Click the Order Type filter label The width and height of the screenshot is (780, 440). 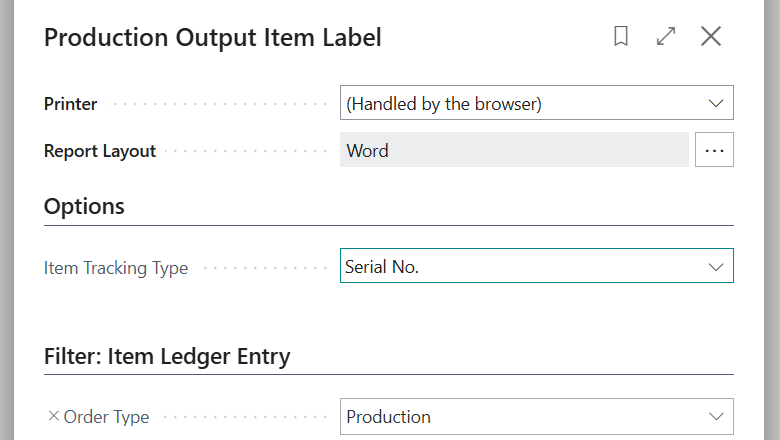click(x=106, y=417)
